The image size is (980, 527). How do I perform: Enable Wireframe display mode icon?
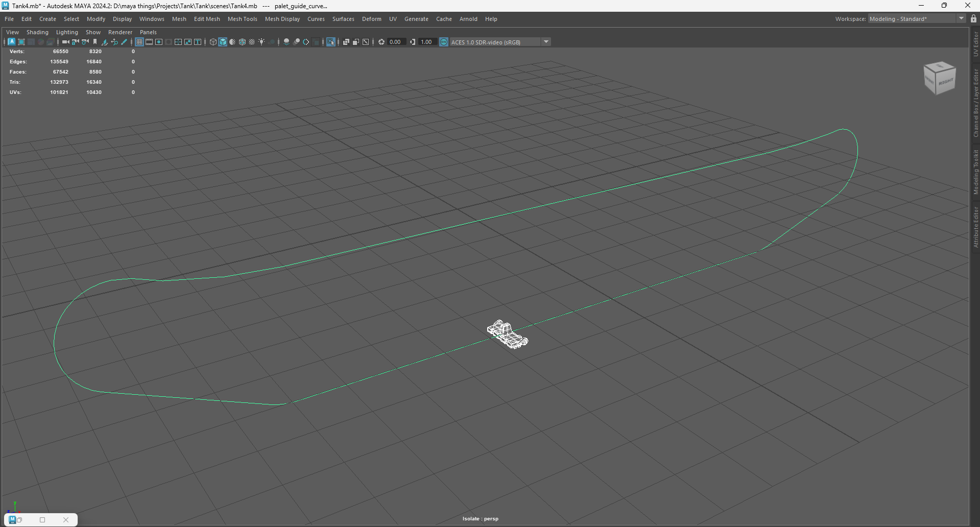pos(213,42)
